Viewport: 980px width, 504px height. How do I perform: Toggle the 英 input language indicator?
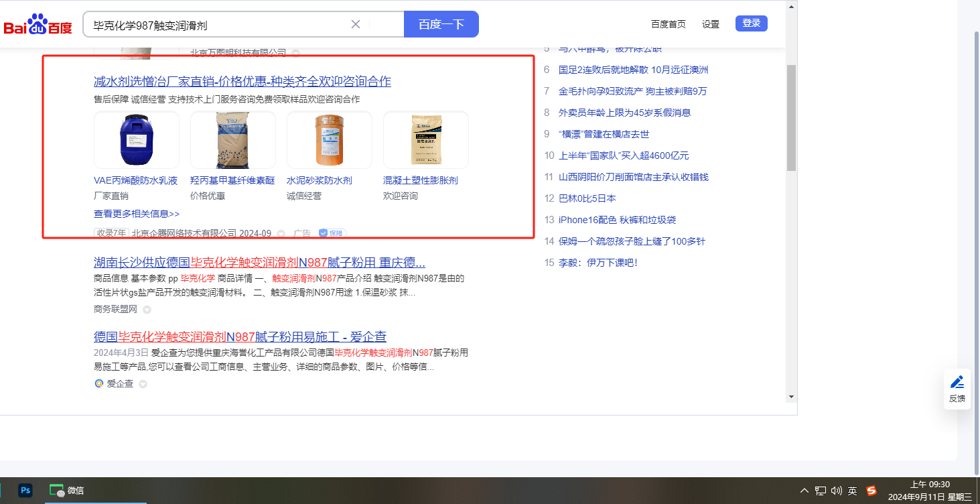point(852,491)
